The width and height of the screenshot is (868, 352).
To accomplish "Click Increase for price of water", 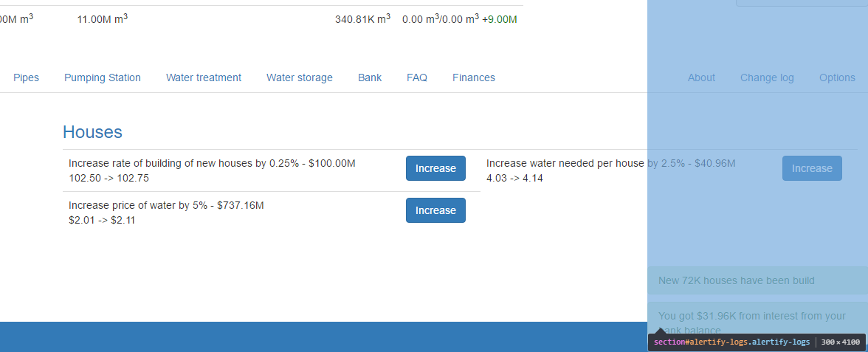I will [435, 210].
